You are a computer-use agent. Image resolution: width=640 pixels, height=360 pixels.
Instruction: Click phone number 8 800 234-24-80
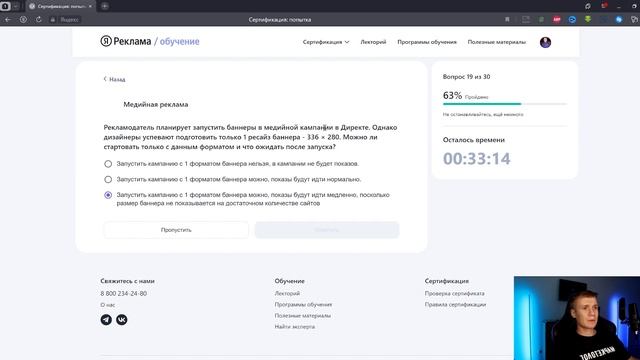pos(124,293)
